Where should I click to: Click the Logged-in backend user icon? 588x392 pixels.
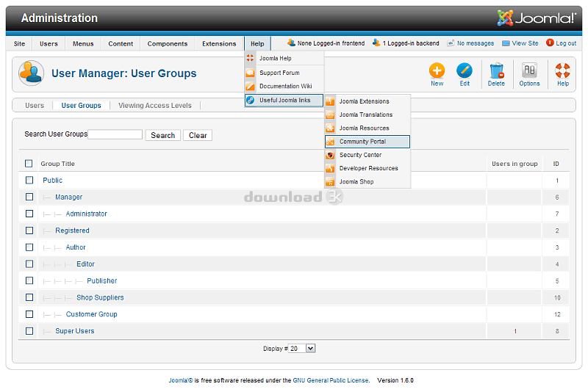[x=376, y=43]
